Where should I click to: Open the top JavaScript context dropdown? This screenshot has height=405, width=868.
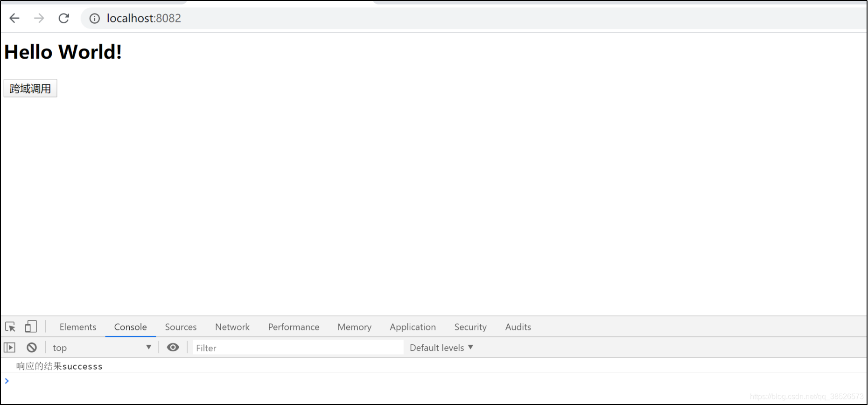102,348
